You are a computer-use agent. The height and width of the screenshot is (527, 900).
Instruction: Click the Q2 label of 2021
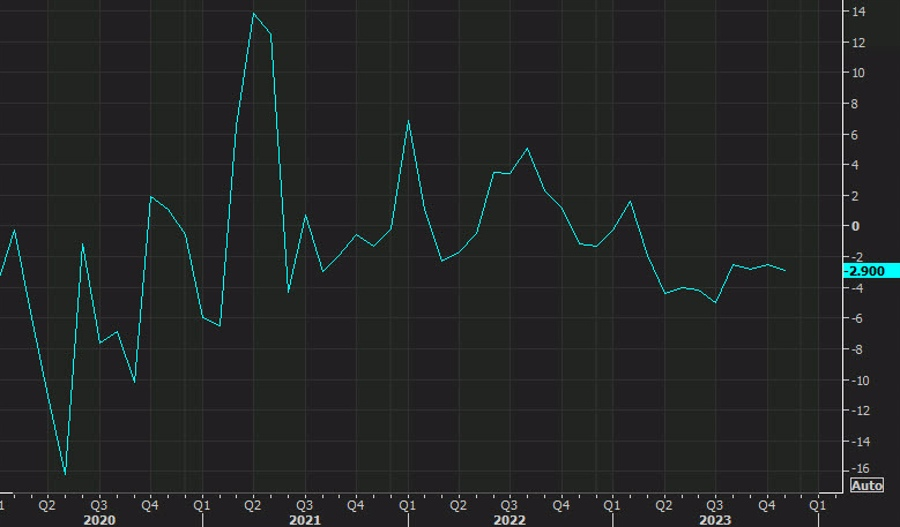(x=253, y=505)
